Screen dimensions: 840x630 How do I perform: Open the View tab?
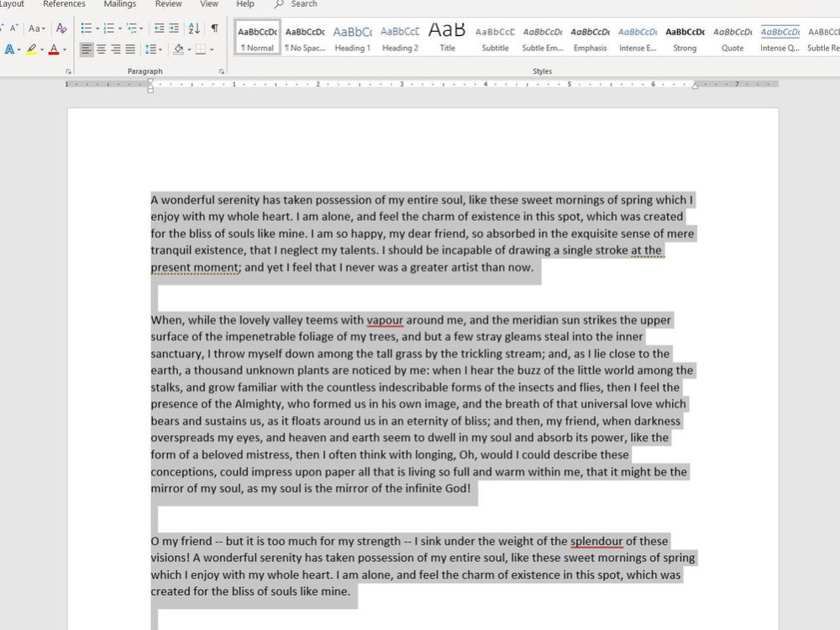click(209, 4)
